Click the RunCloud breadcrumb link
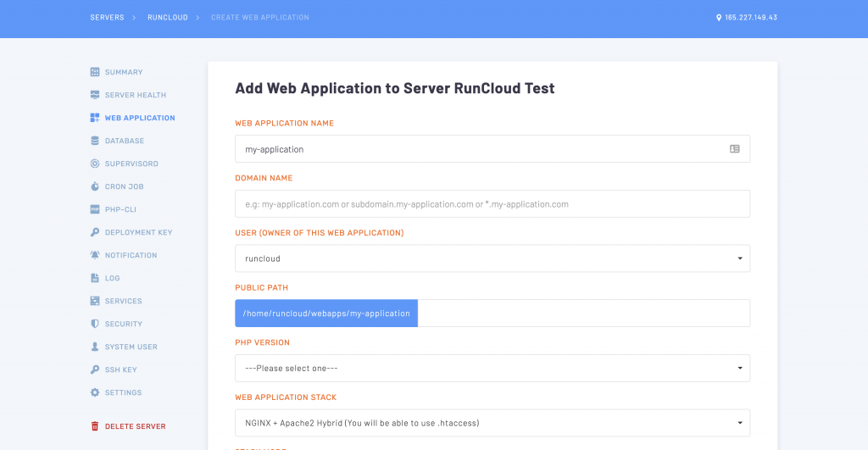The image size is (868, 450). (x=168, y=18)
